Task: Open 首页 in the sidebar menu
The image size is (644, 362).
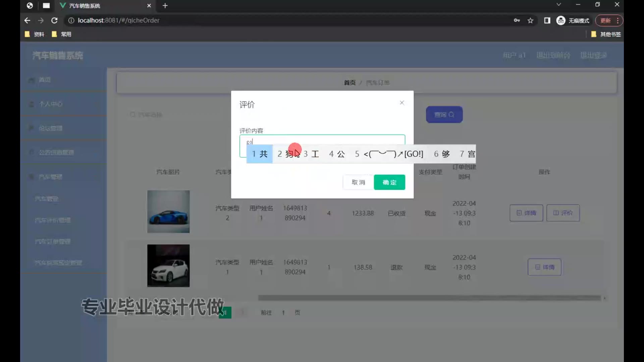Action: (x=63, y=80)
